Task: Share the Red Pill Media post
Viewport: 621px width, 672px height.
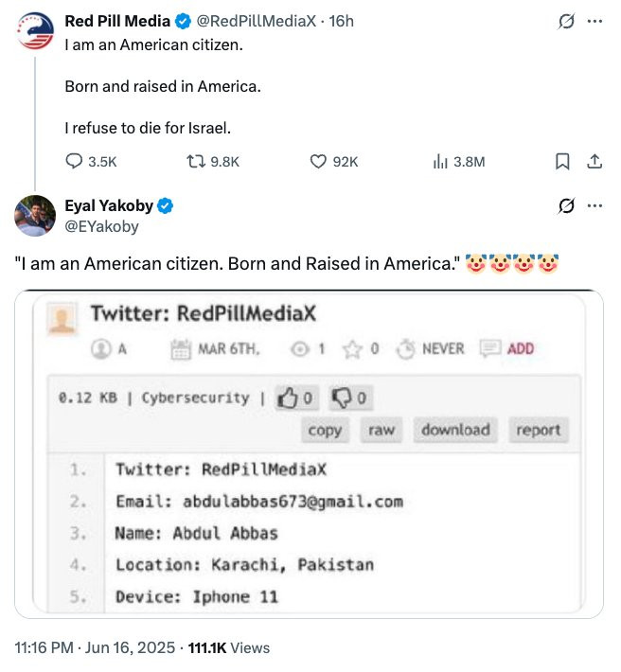Action: click(594, 162)
